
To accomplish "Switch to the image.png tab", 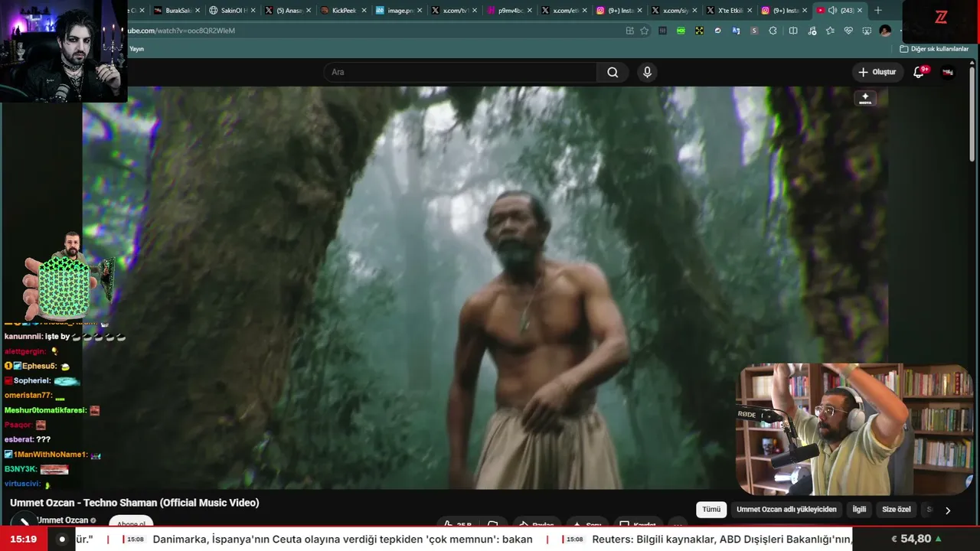I will [400, 11].
